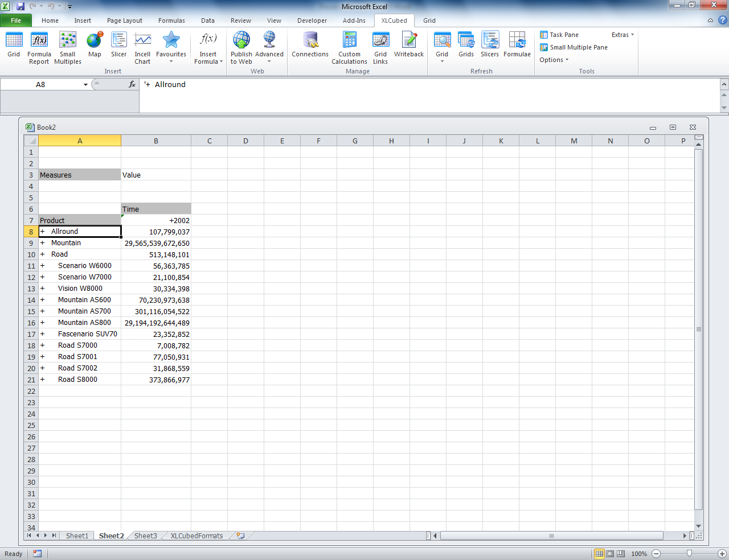Screen dimensions: 729x560
Task: Switch to Page Layout view
Action: pos(610,553)
